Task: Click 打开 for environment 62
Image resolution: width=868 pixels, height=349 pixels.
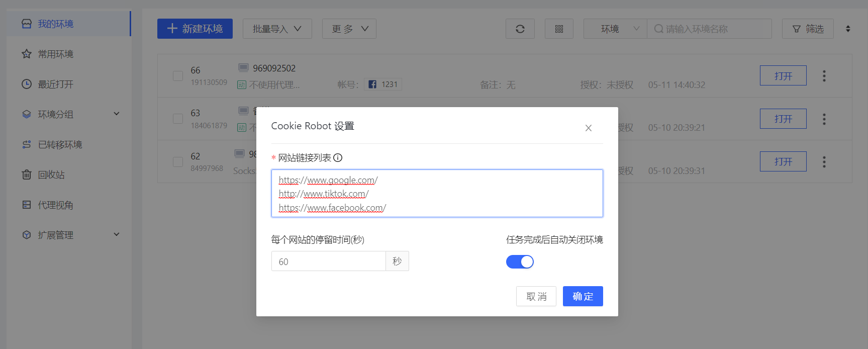Action: 783,161
